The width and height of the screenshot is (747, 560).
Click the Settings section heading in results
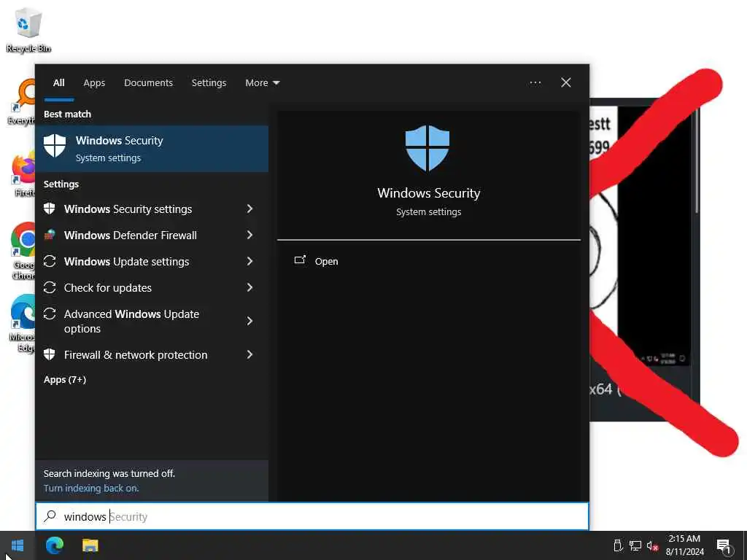[61, 184]
